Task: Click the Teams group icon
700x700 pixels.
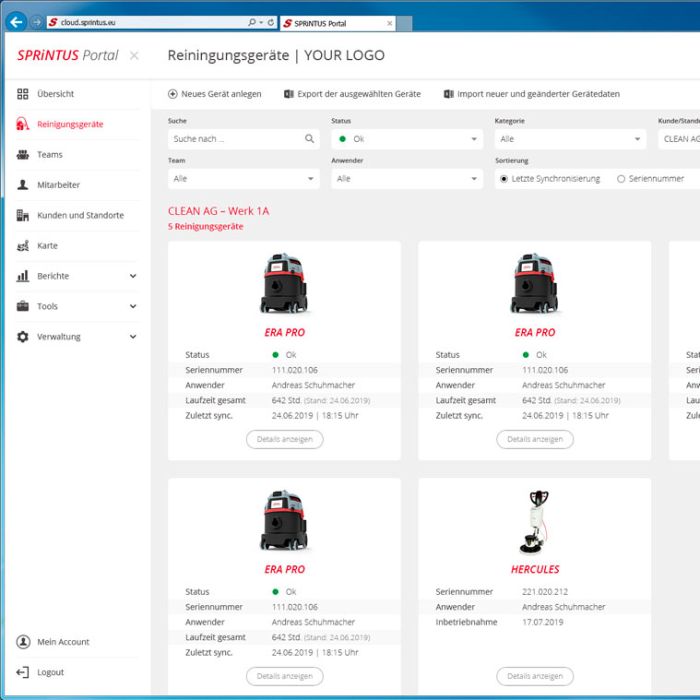Action: (x=22, y=154)
